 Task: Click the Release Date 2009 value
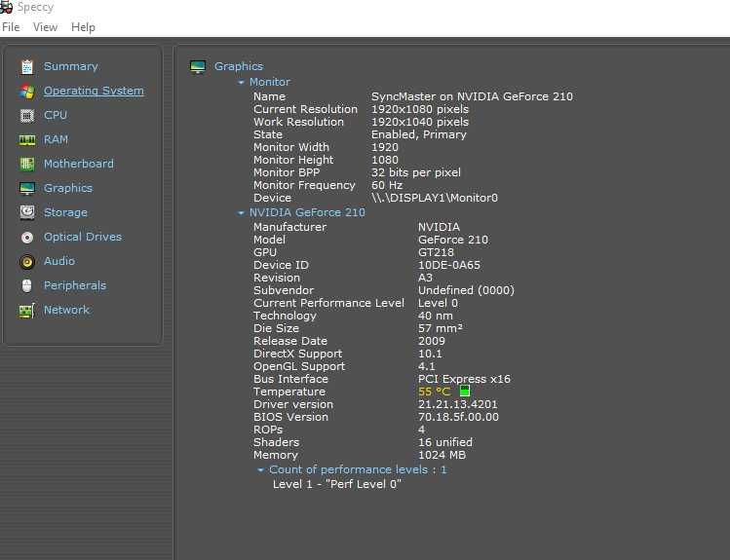point(431,341)
